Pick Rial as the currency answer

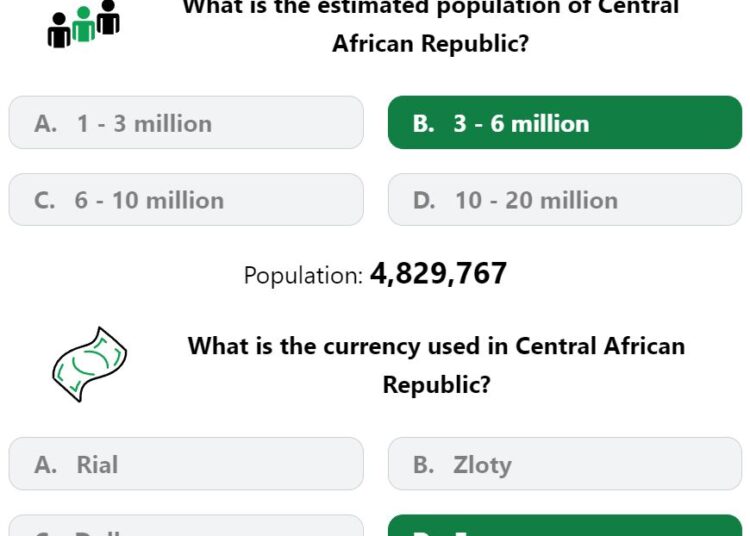click(x=186, y=464)
